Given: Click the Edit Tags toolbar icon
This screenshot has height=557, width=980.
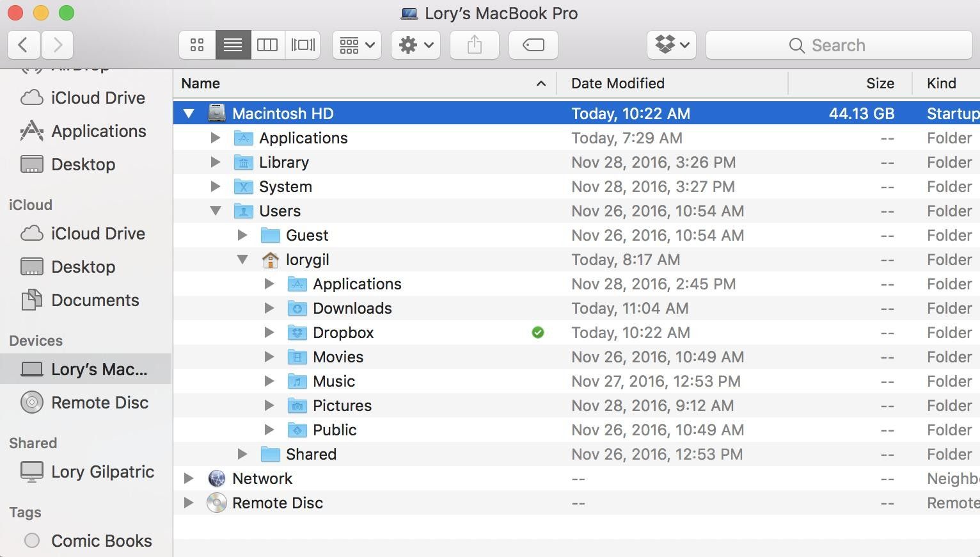Looking at the screenshot, I should [x=533, y=45].
